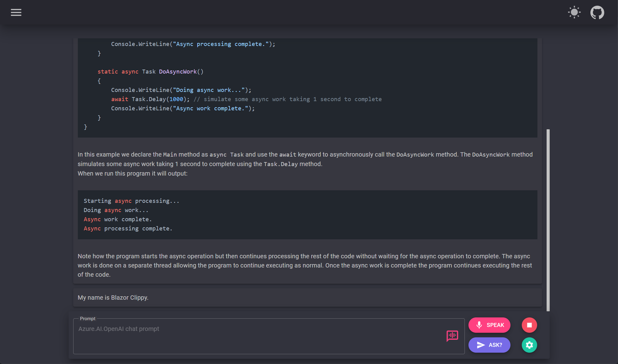Click the chat history scrollbar thumb
Screen dimensions: 618x364
tap(548, 220)
